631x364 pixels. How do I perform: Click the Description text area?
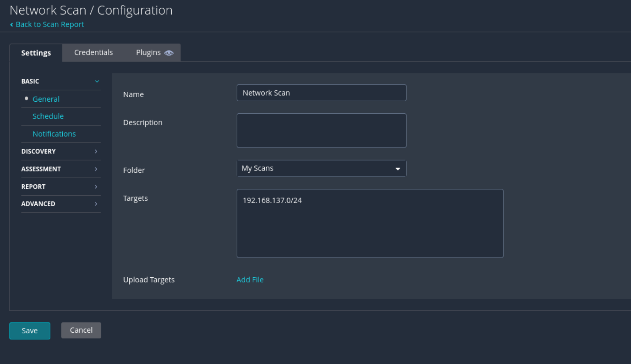point(322,130)
